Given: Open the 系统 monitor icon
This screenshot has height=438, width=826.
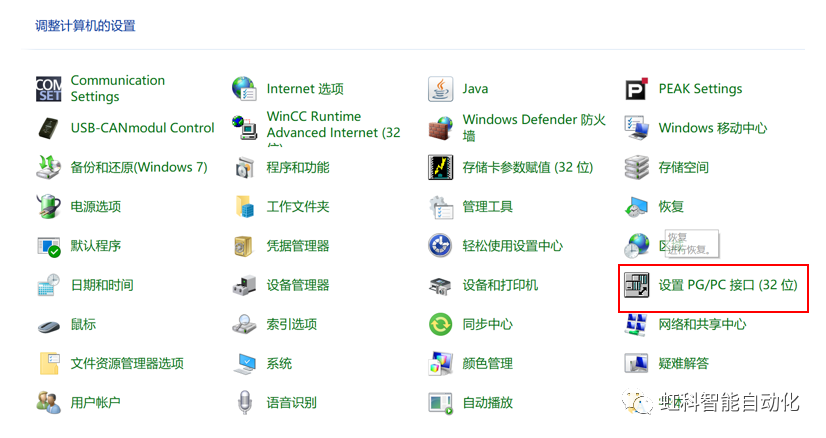Looking at the screenshot, I should 245,364.
